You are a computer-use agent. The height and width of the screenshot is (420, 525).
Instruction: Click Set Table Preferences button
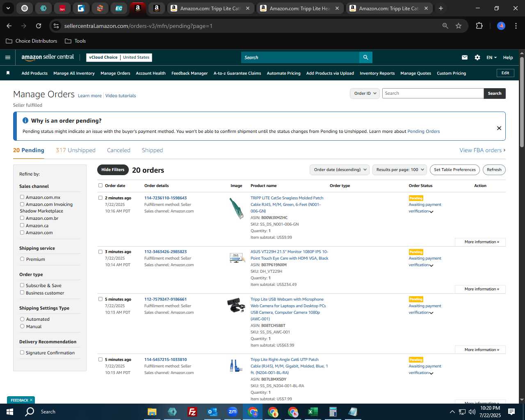pos(454,170)
